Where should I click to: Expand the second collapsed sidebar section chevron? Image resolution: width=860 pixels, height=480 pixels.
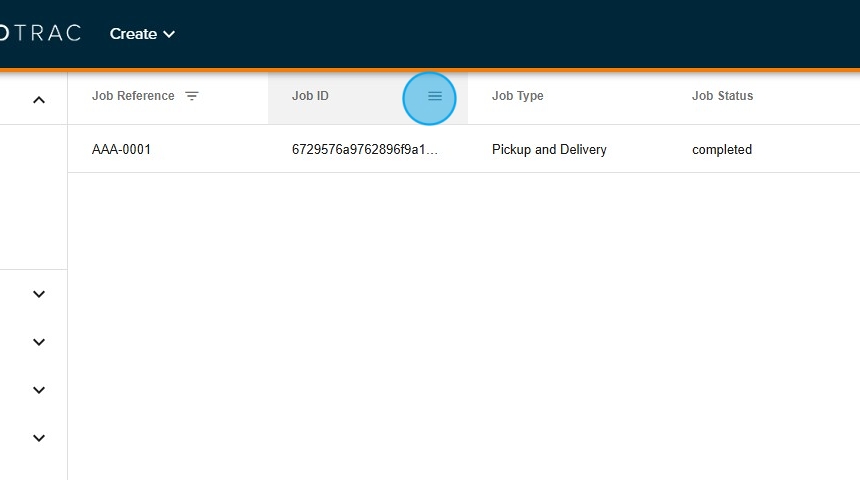[x=39, y=342]
